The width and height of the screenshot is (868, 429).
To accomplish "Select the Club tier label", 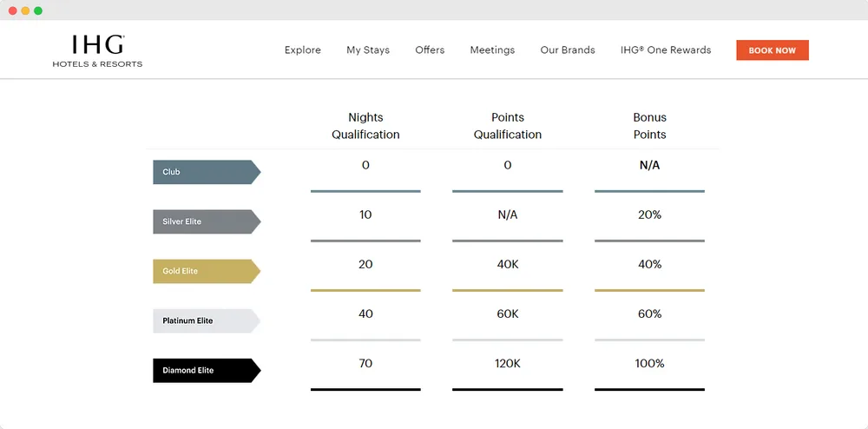I will pyautogui.click(x=207, y=172).
